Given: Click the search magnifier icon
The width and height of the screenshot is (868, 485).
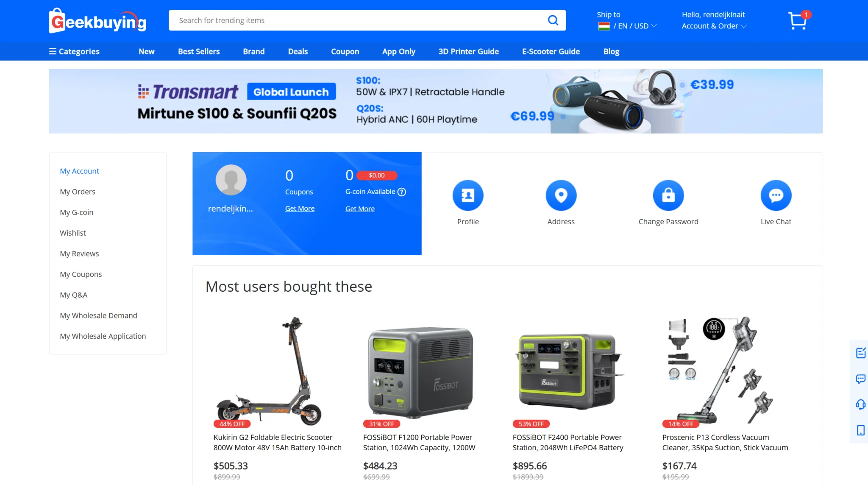Looking at the screenshot, I should coord(553,20).
